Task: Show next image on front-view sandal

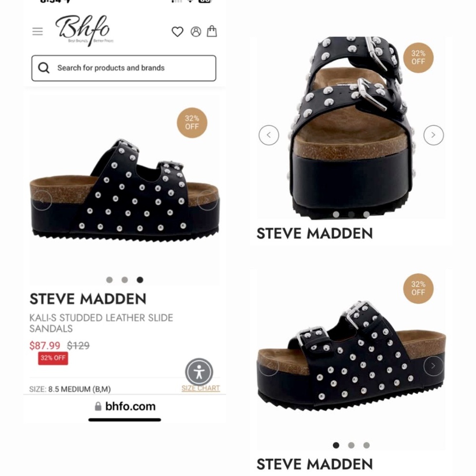Action: point(434,135)
